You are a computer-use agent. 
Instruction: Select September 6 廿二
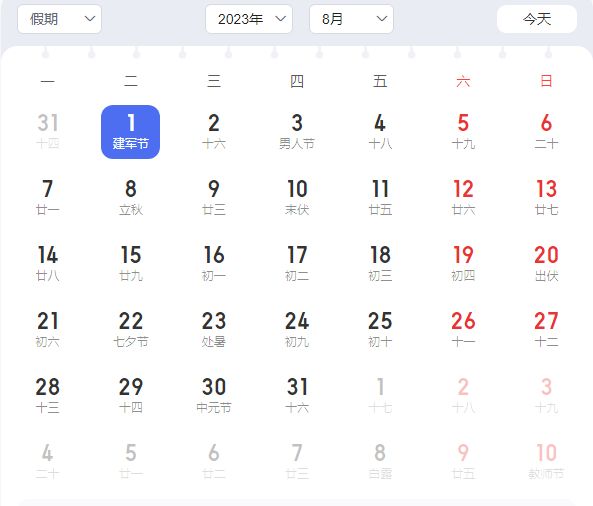pyautogui.click(x=214, y=462)
